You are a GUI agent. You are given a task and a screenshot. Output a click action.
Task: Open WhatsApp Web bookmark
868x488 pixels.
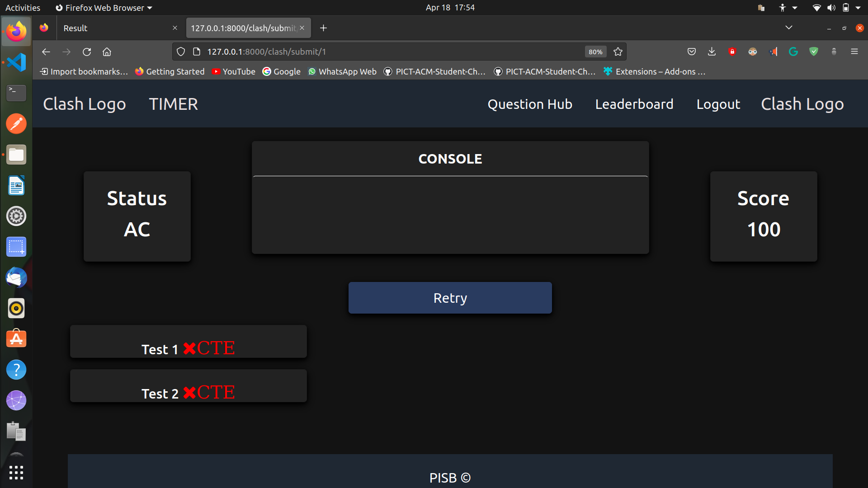(342, 71)
